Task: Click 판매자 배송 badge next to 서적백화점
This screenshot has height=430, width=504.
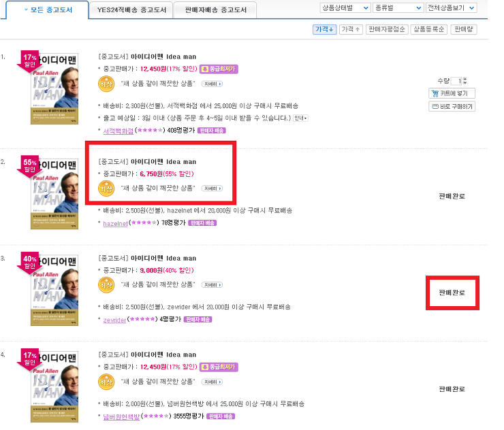Action: (212, 131)
